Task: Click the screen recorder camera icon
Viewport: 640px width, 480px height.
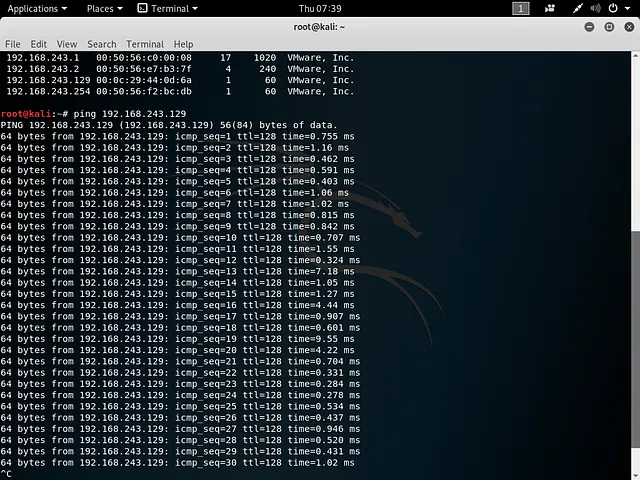Action: coord(550,9)
